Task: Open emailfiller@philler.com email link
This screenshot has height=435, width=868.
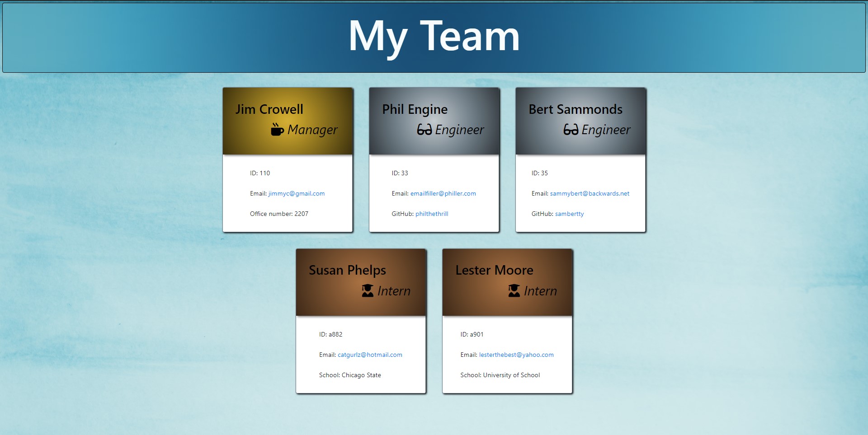Action: tap(443, 193)
